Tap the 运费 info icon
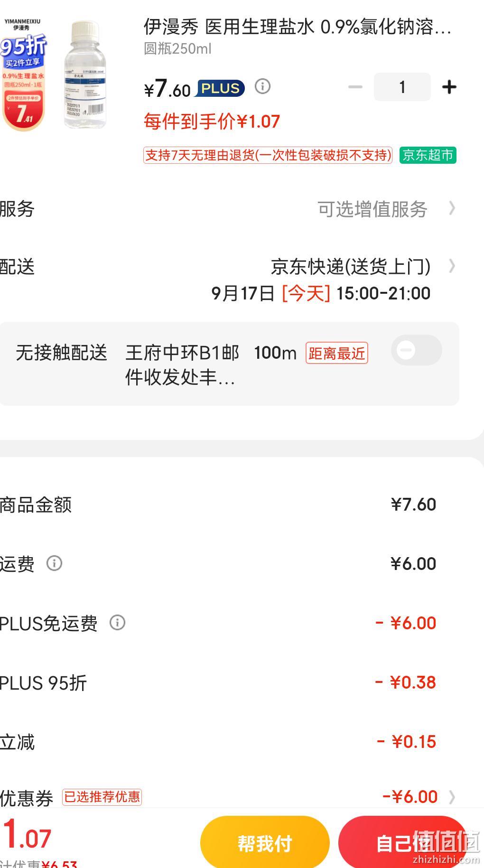Screen dimensions: 484x868 (x=54, y=563)
